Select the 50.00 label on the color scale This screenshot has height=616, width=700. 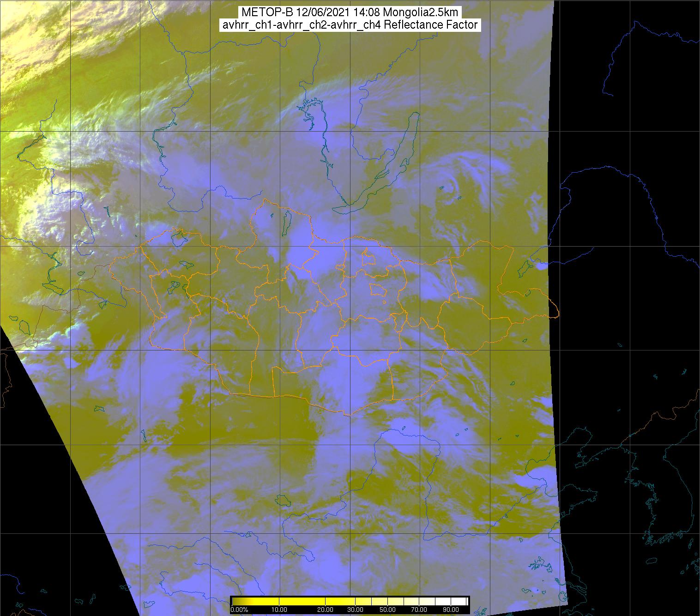387,610
